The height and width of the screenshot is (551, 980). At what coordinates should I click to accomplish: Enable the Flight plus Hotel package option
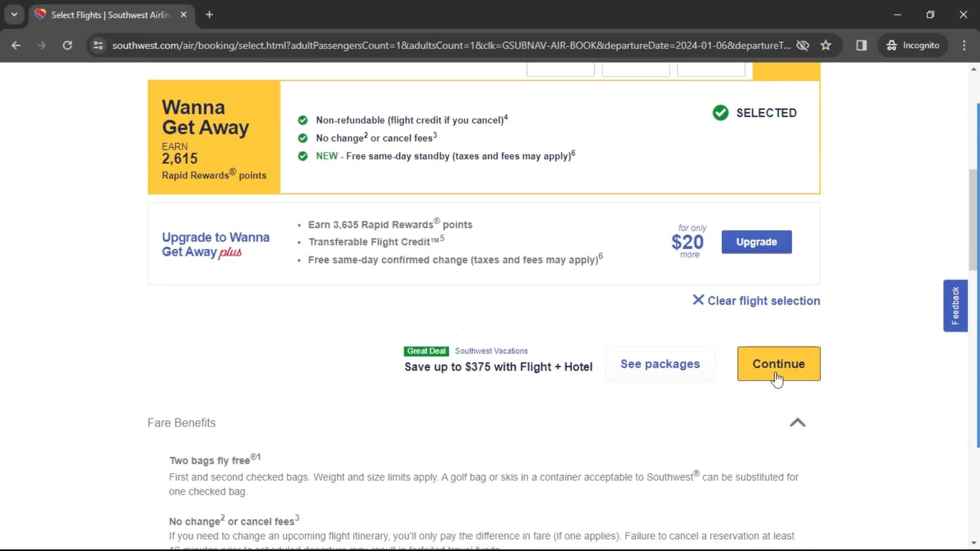660,364
